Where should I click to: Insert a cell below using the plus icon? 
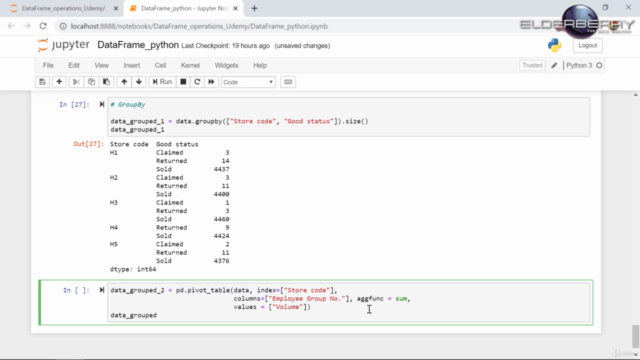coord(59,82)
